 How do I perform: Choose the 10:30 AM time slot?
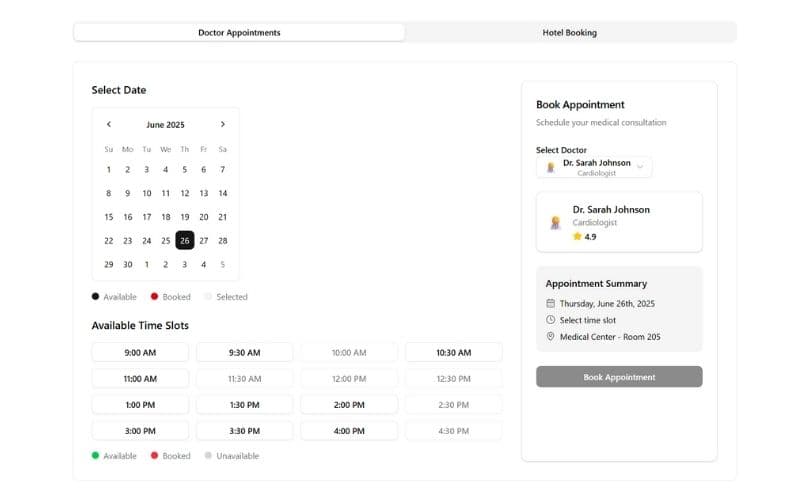pyautogui.click(x=454, y=353)
